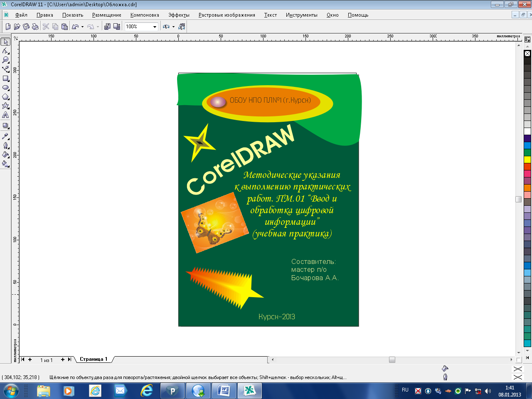
Task: Select the Freehand curve tool
Action: [5, 69]
